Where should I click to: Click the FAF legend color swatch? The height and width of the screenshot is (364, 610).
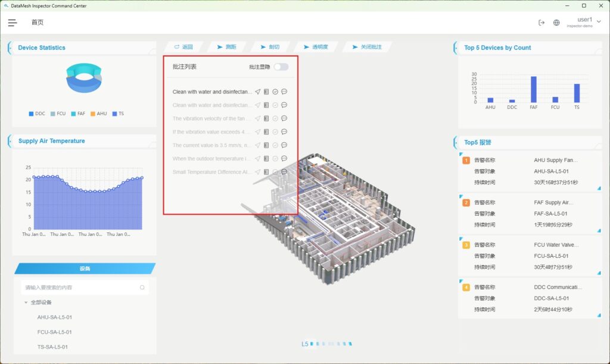(x=73, y=114)
